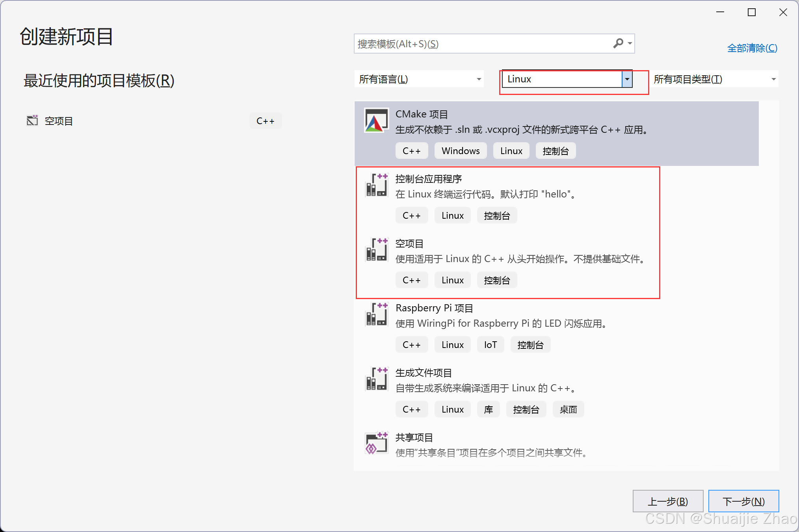Click the CMake project template icon

click(x=376, y=121)
